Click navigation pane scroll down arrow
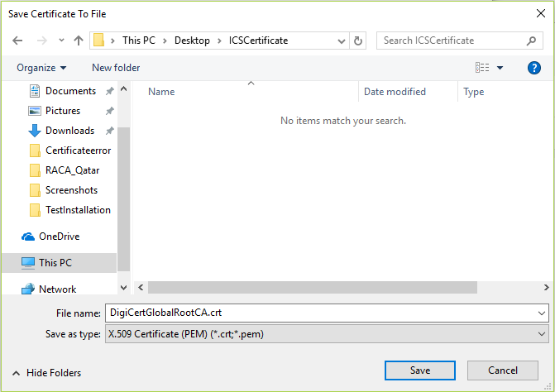555x392 pixels. pyautogui.click(x=123, y=288)
